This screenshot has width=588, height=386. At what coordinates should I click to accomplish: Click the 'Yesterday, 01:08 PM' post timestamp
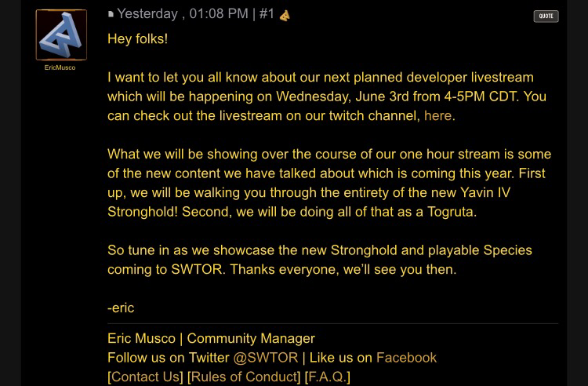pyautogui.click(x=182, y=14)
